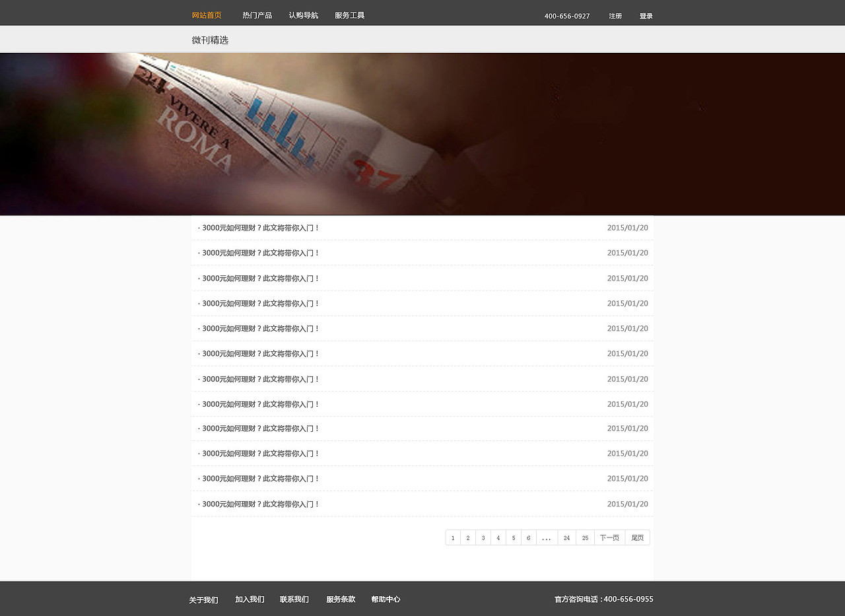
Task: Go to page 2 in pagination
Action: pyautogui.click(x=468, y=537)
